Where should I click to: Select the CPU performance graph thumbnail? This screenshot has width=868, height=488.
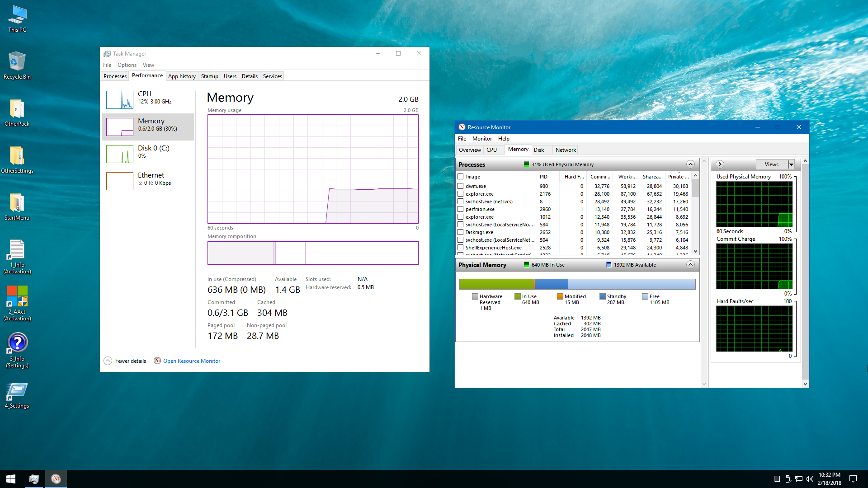point(120,100)
